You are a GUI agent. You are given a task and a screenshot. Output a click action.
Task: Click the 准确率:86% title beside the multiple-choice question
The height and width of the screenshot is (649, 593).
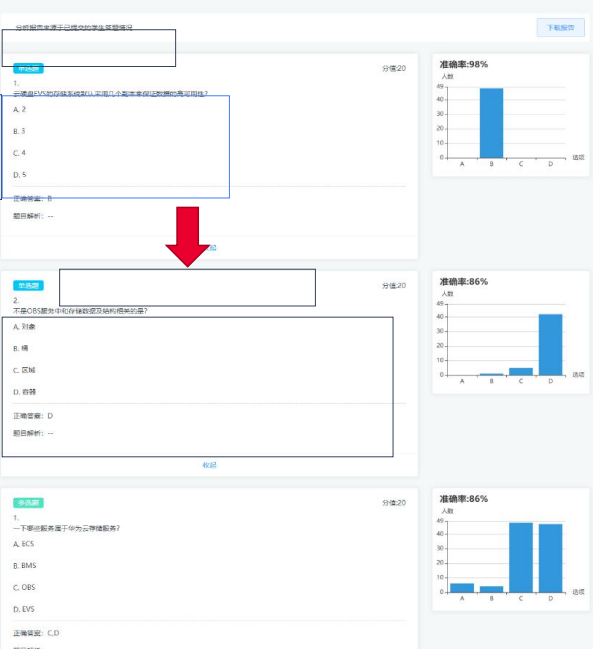click(463, 499)
